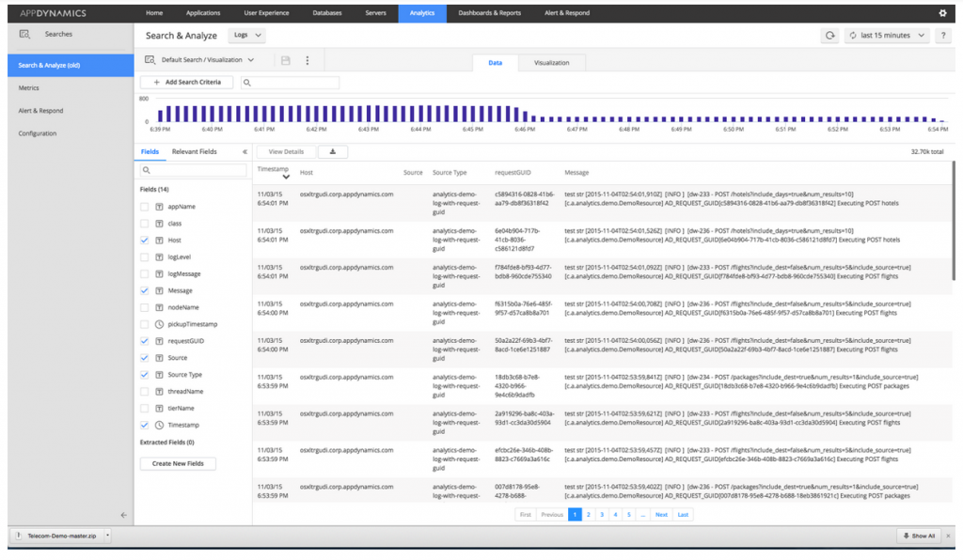This screenshot has height=560, width=963.
Task: Click the Default Search icon
Action: click(x=150, y=59)
